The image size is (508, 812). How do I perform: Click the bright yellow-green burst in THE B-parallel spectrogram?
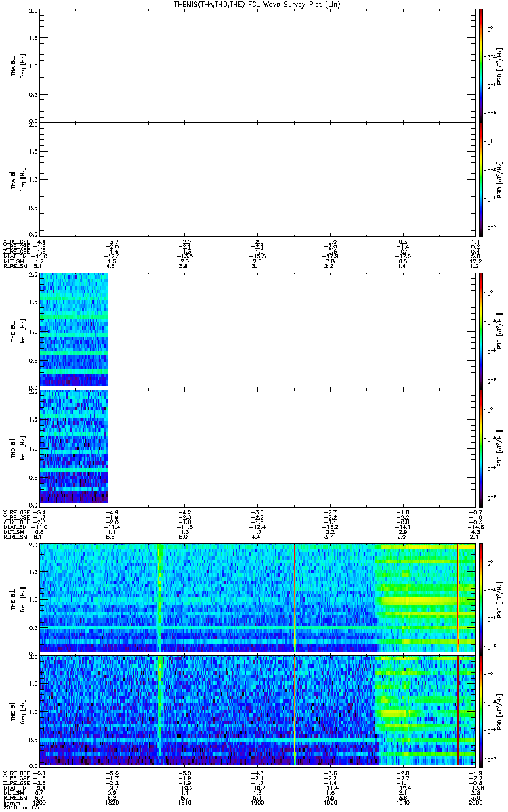pos(425,710)
